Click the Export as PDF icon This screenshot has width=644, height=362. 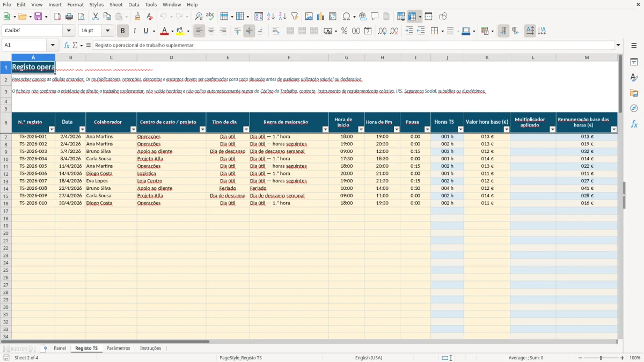[57, 17]
